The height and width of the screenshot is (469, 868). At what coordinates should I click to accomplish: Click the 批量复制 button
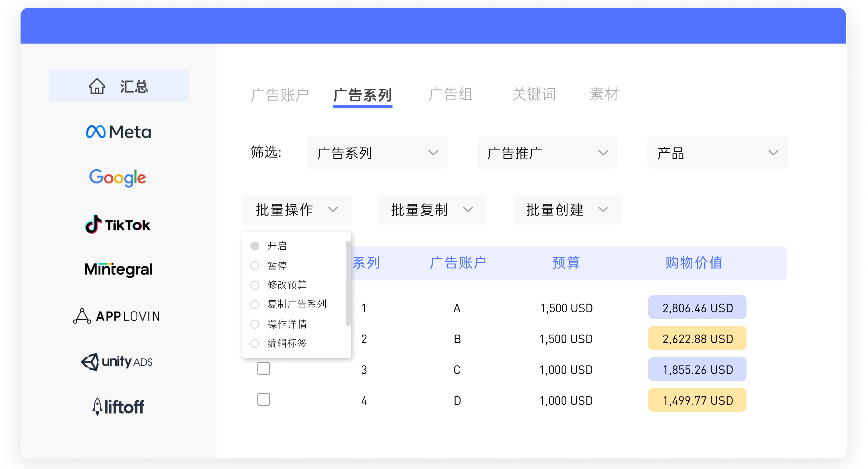pyautogui.click(x=432, y=210)
